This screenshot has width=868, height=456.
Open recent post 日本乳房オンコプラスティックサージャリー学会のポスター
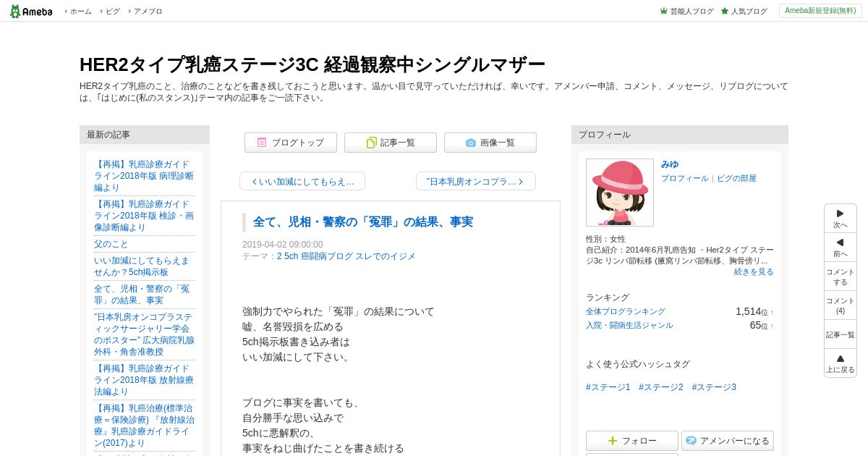[x=144, y=334]
